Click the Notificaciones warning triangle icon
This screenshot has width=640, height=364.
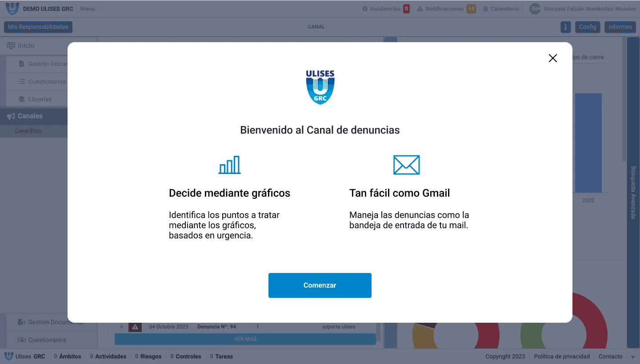(420, 9)
